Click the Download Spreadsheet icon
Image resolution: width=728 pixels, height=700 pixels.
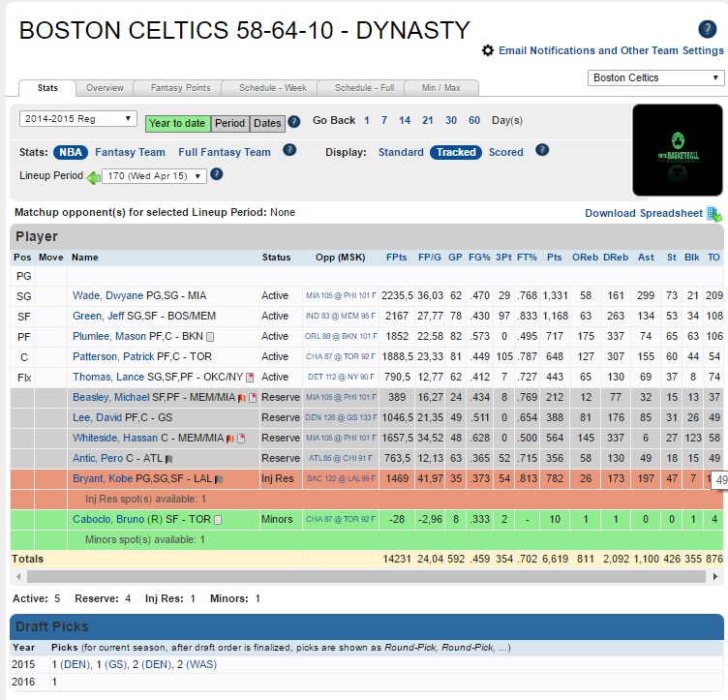point(714,214)
